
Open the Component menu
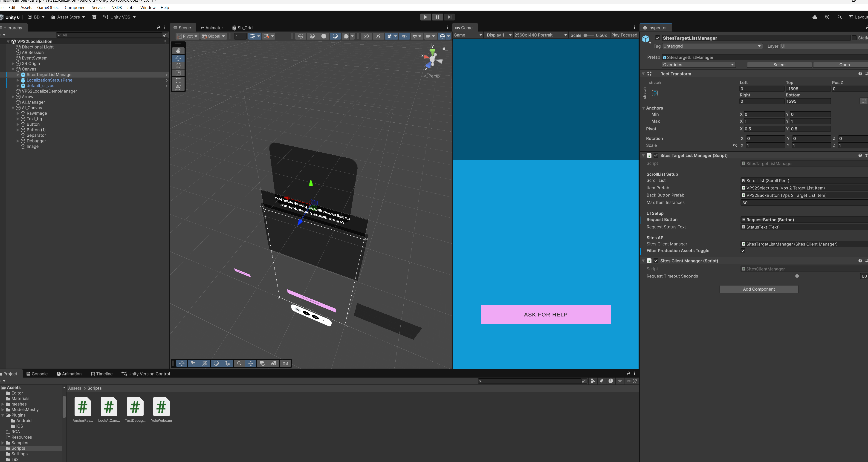point(75,7)
